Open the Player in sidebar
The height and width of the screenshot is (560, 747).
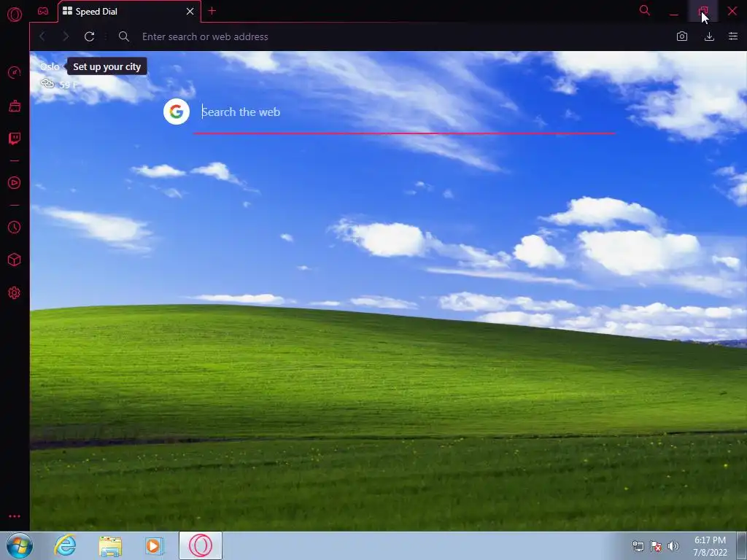[15, 183]
